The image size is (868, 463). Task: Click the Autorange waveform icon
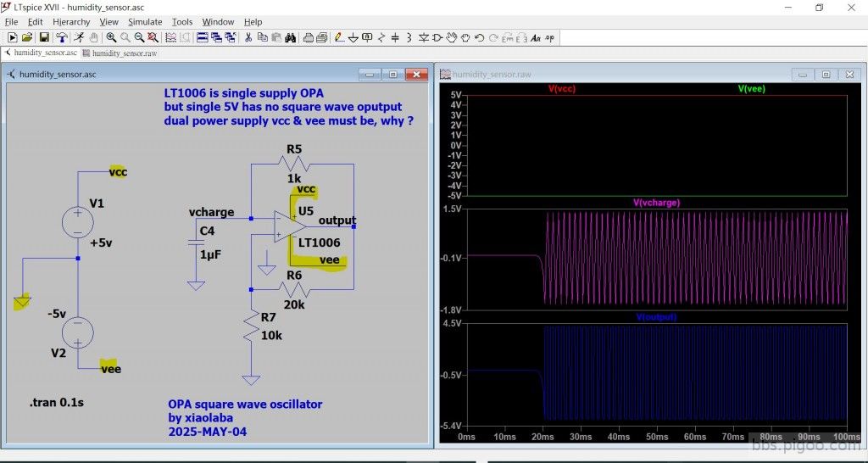pyautogui.click(x=171, y=37)
